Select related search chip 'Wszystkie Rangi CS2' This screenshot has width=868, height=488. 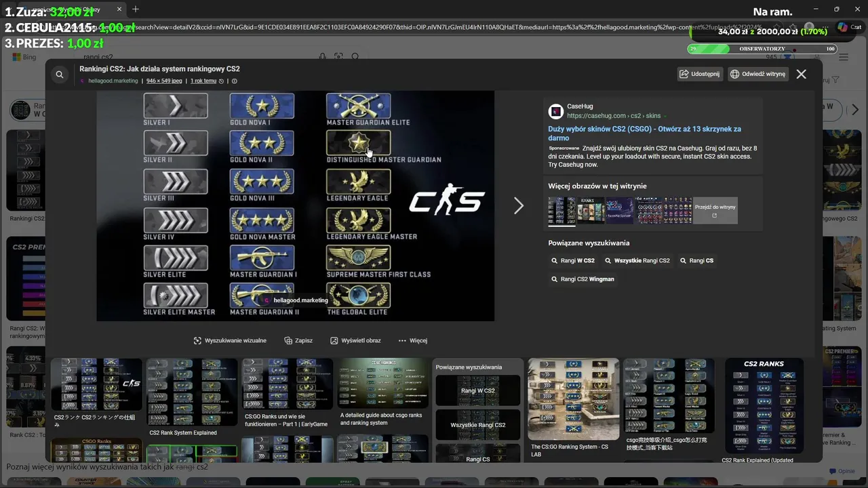[x=637, y=260]
